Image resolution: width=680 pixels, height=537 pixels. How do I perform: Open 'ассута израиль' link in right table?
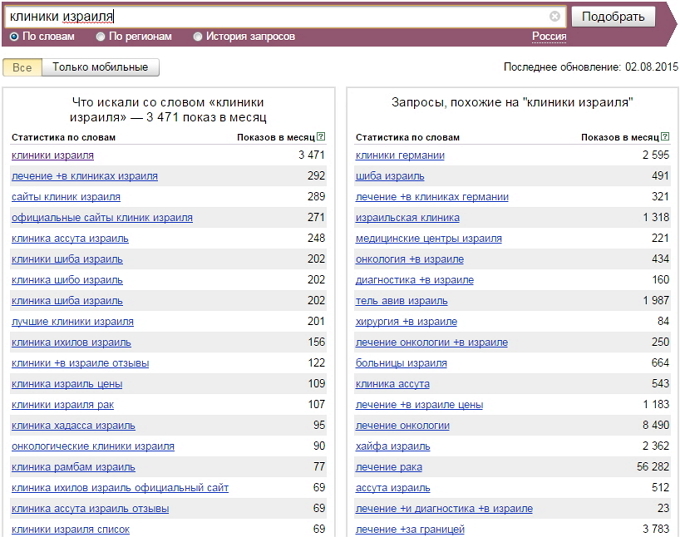click(x=393, y=488)
